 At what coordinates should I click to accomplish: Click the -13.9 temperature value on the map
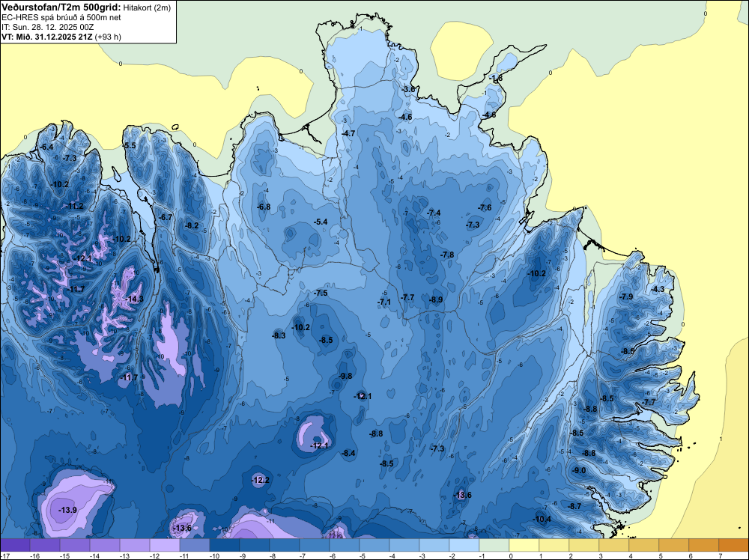click(68, 510)
